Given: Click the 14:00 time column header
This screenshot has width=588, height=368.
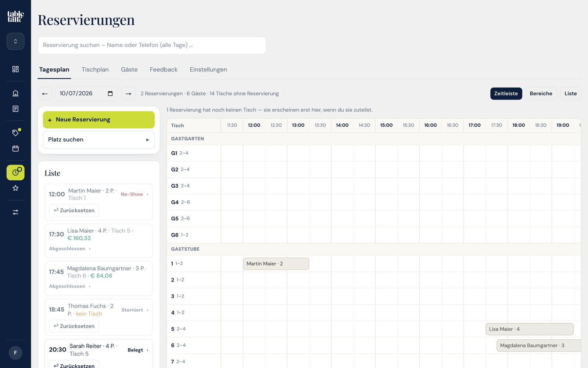Looking at the screenshot, I should coord(342,125).
